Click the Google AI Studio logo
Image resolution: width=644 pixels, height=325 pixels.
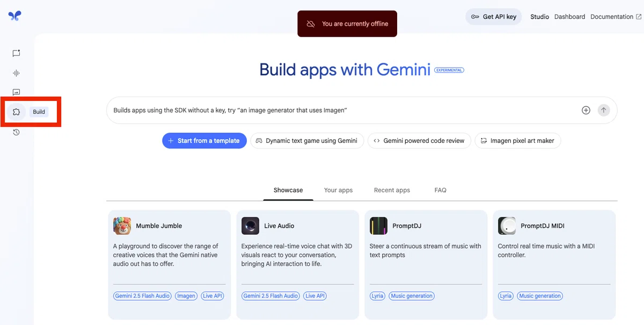click(x=15, y=16)
